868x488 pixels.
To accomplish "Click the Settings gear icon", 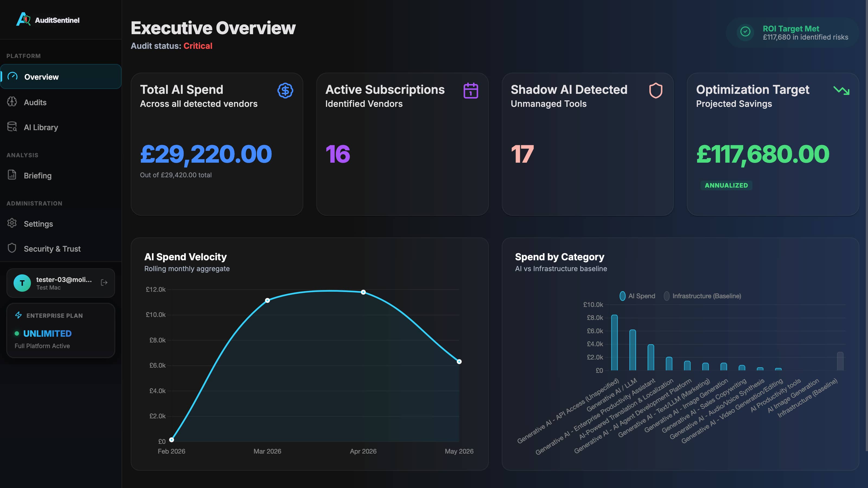I will pyautogui.click(x=12, y=223).
